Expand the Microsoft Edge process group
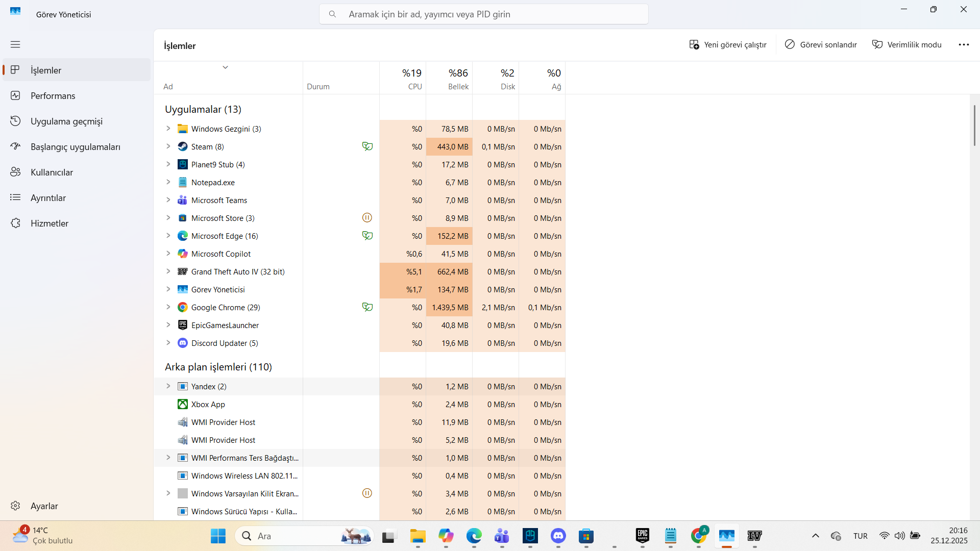The width and height of the screenshot is (980, 551). (168, 236)
